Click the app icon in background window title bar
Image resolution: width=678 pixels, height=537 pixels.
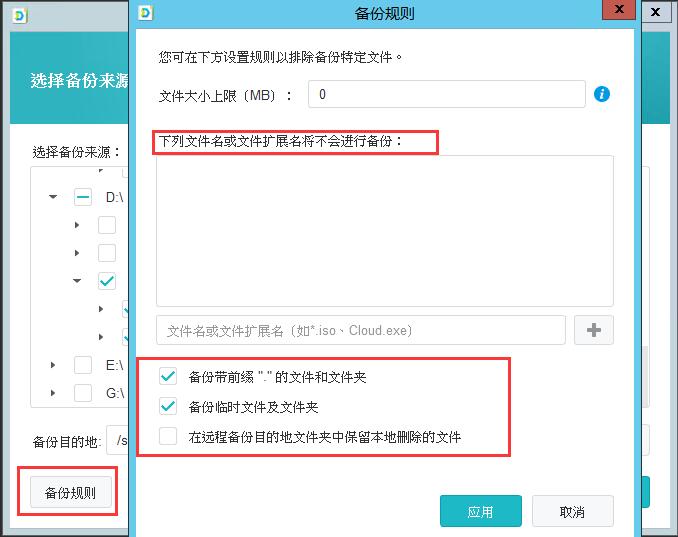coord(21,13)
